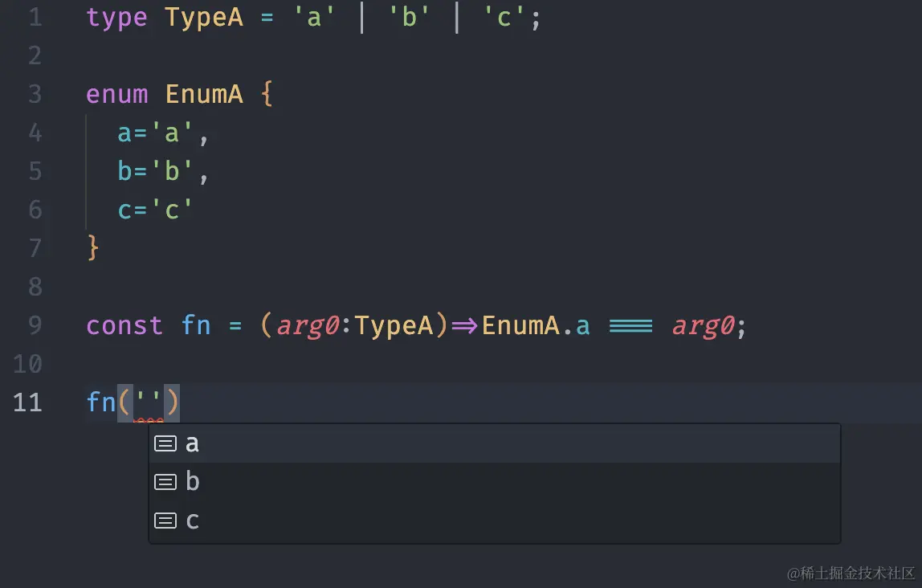The image size is (922, 588).
Task: Place cursor inside empty quotes on line 11
Action: pos(148,402)
